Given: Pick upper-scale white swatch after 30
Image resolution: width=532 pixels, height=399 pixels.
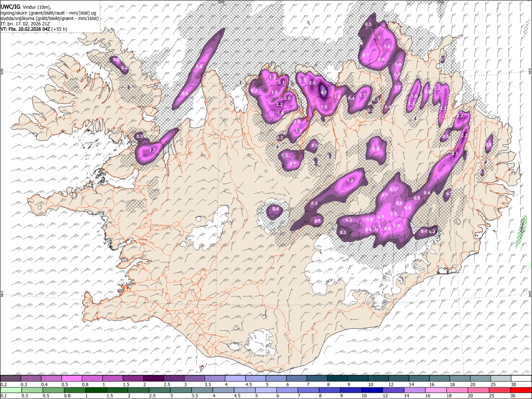Looking at the screenshot, I should [521, 379].
